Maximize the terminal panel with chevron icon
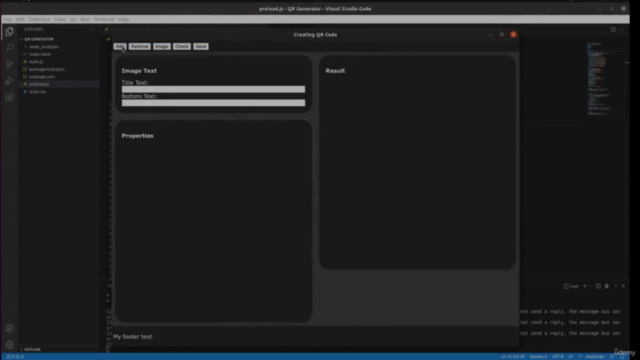640x360 pixels. click(616, 286)
